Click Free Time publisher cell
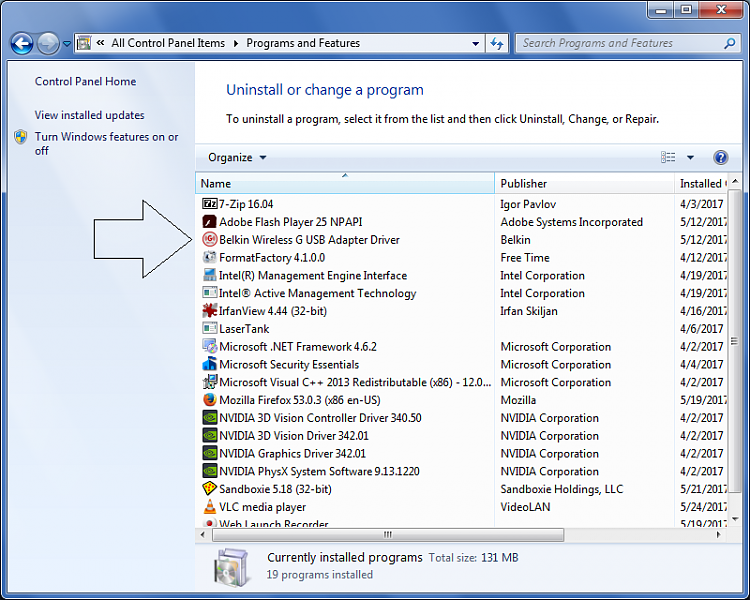Viewport: 750px width, 600px height. click(x=525, y=257)
